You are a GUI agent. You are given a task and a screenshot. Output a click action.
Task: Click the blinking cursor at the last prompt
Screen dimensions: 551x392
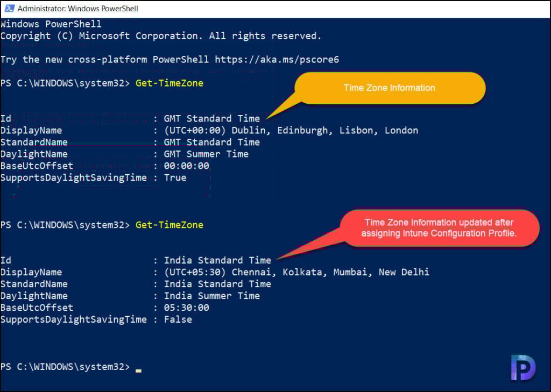(x=138, y=370)
